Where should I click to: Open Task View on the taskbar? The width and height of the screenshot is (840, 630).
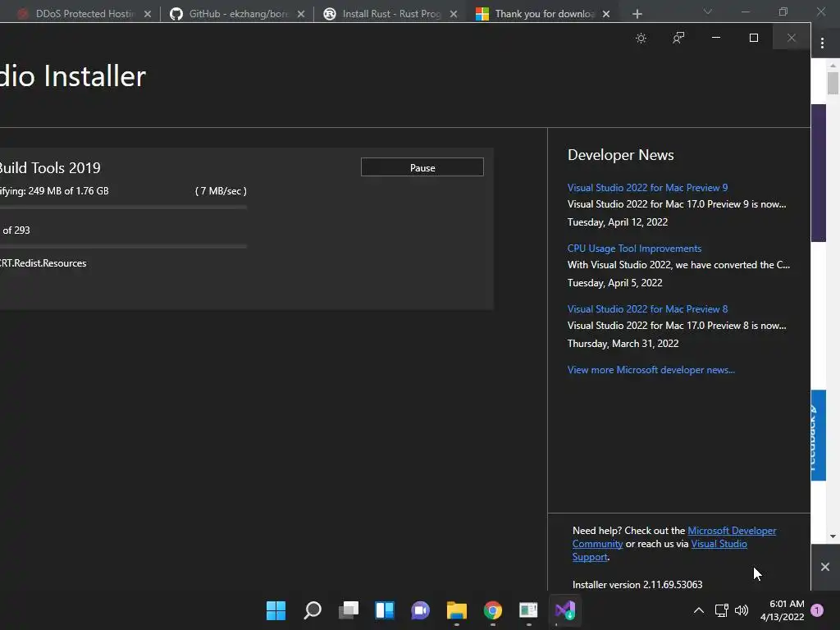click(349, 610)
